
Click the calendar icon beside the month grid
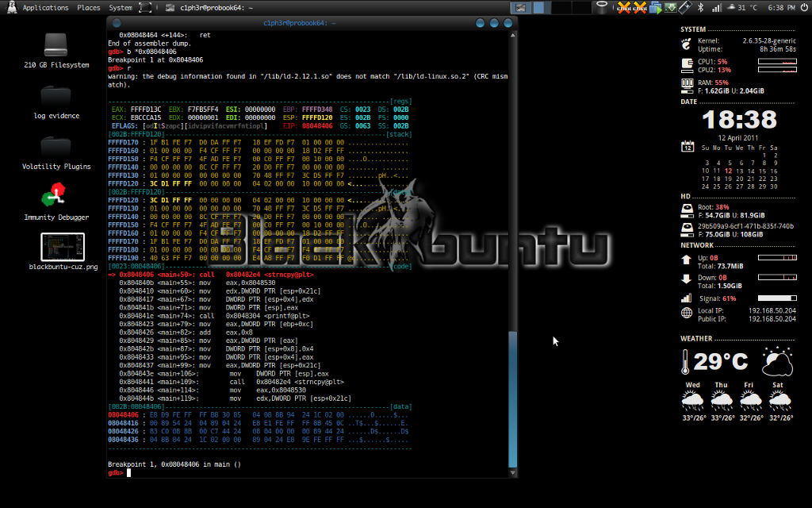pyautogui.click(x=688, y=146)
